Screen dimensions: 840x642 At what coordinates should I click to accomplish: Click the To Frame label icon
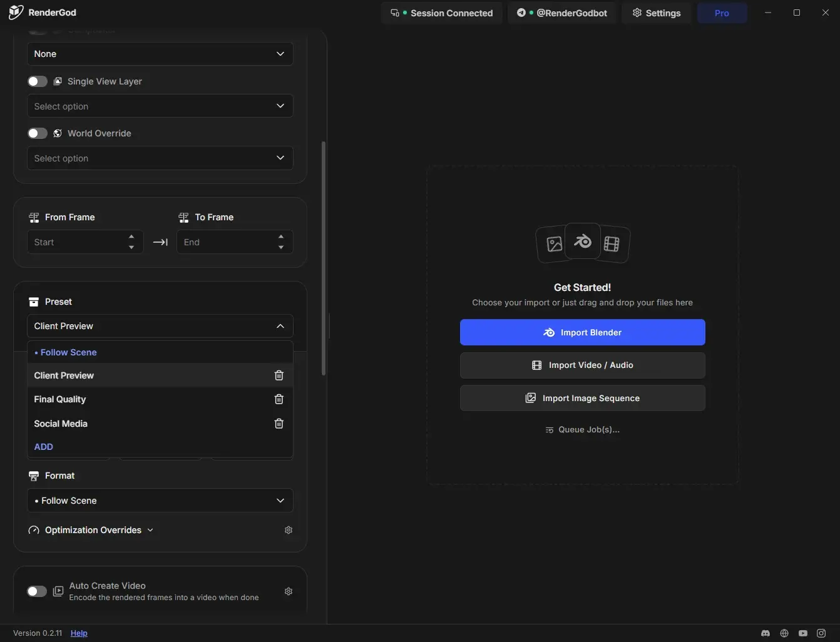tap(183, 217)
